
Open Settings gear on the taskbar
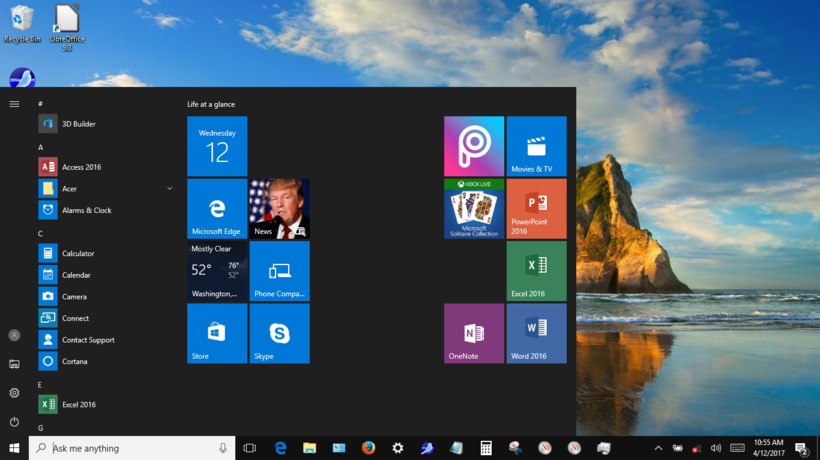397,448
